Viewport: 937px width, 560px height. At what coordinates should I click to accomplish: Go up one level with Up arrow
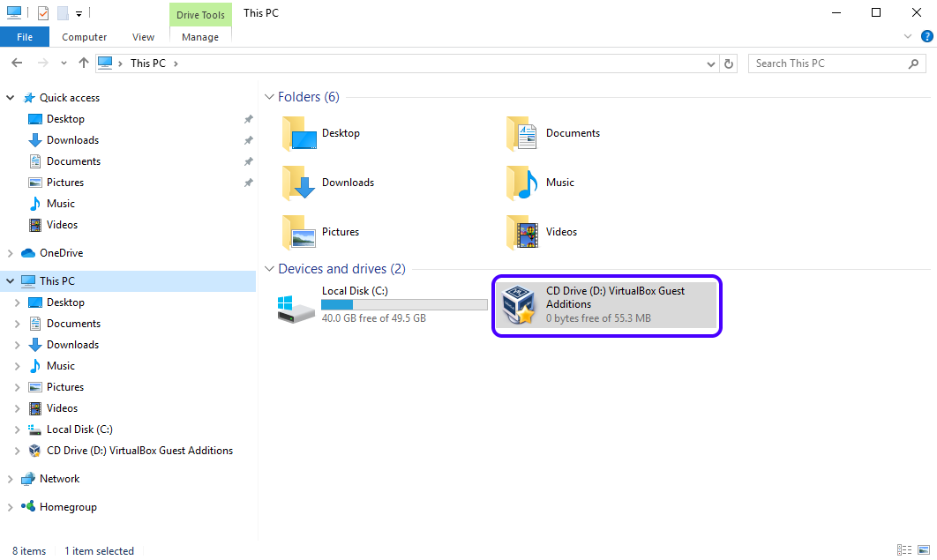[84, 63]
